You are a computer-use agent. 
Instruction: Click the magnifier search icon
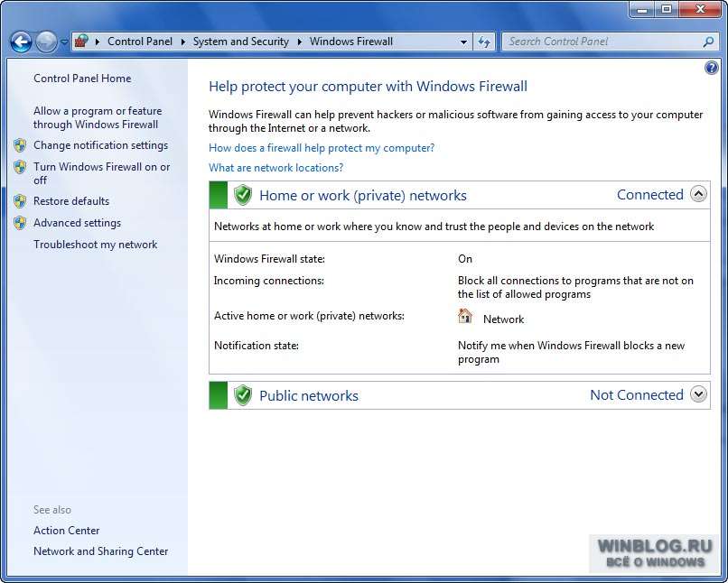click(x=708, y=42)
